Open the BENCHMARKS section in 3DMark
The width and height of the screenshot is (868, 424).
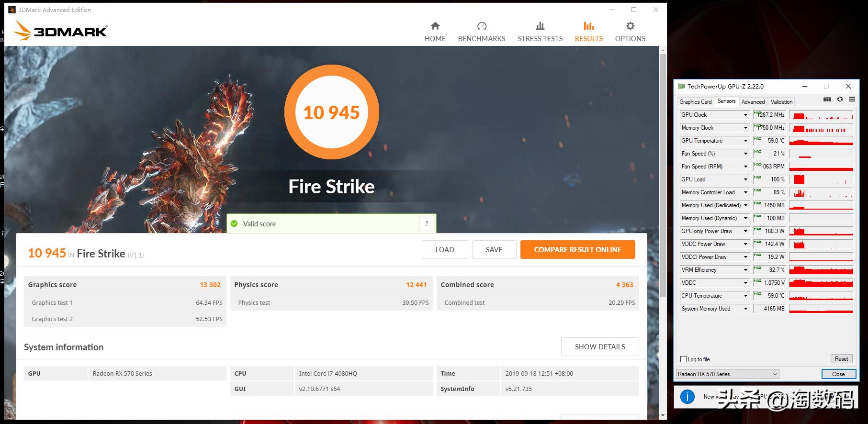coord(482,32)
